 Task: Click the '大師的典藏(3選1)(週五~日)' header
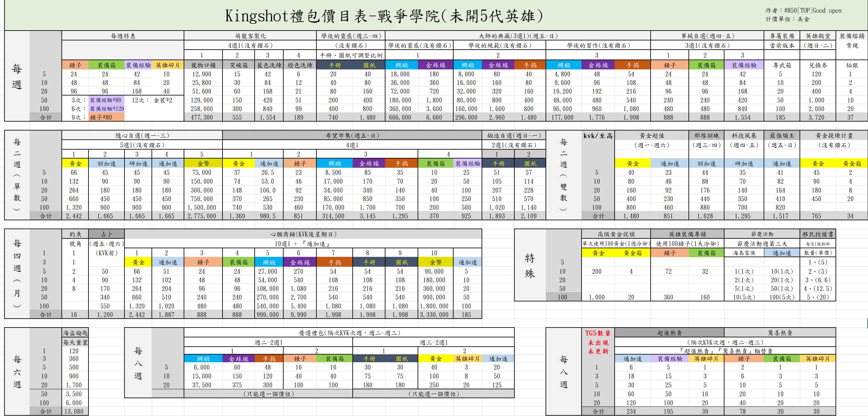tap(518, 36)
